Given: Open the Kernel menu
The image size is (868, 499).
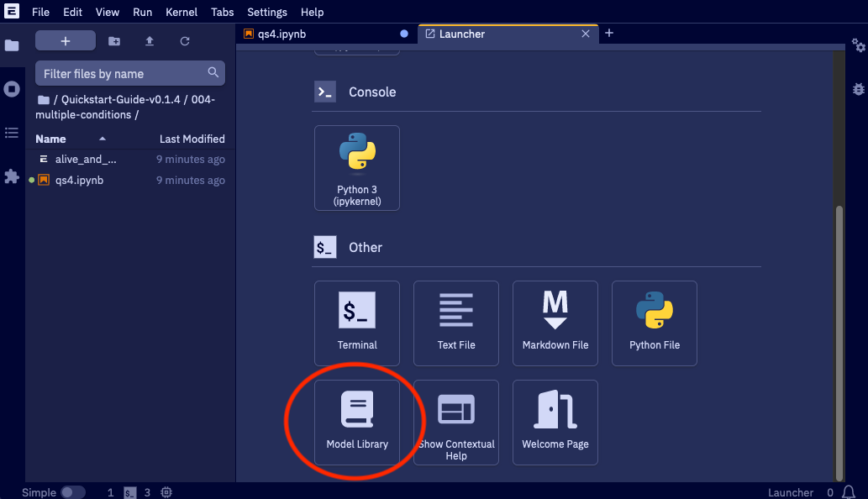Looking at the screenshot, I should (181, 12).
